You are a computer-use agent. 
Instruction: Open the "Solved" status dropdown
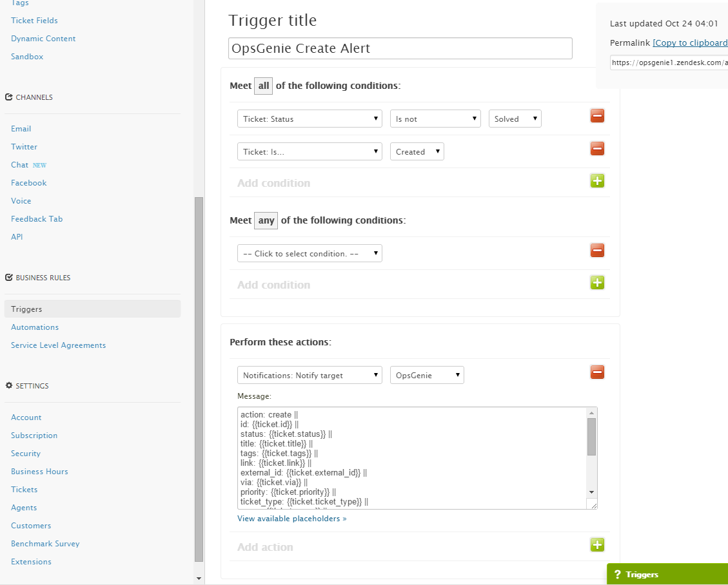click(515, 119)
